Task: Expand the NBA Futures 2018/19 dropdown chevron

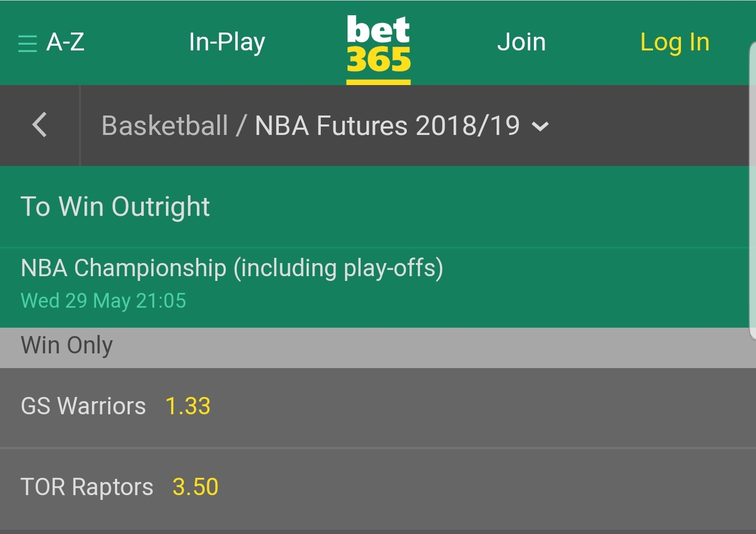Action: (x=540, y=127)
